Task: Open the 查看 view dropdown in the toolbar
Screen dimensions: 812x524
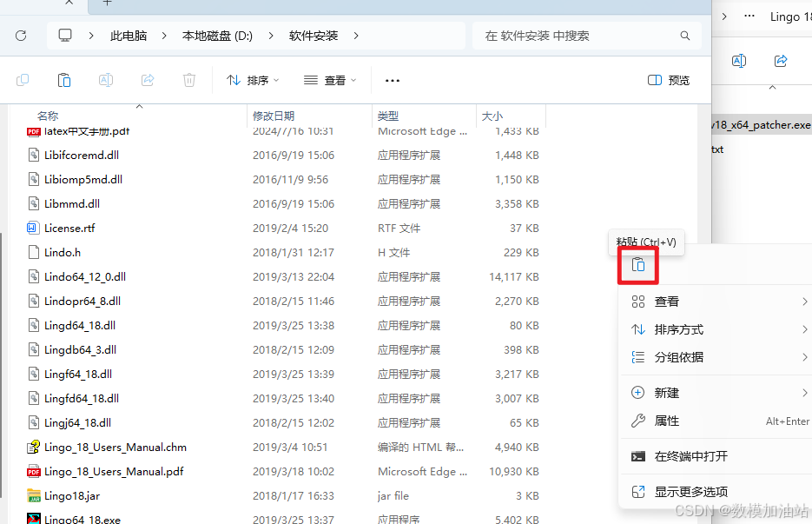Action: click(x=330, y=80)
